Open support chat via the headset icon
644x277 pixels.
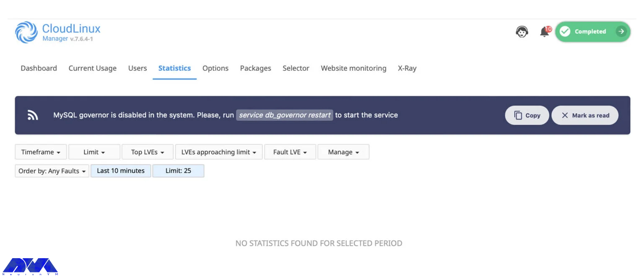[522, 31]
